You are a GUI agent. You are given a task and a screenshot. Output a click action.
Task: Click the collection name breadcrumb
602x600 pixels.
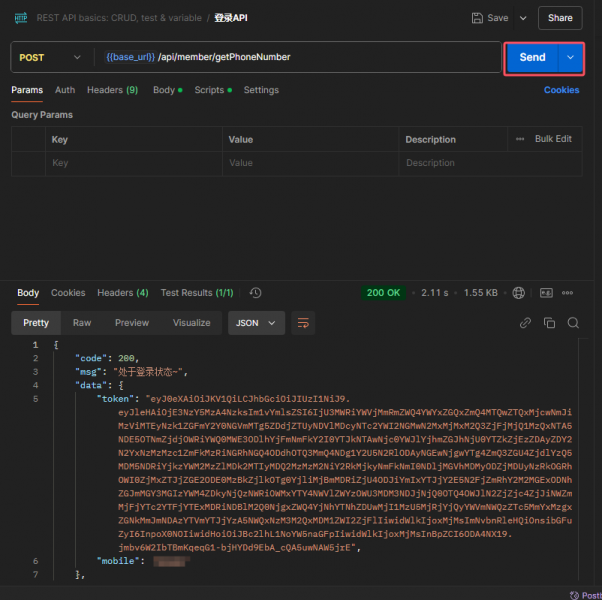pos(119,18)
